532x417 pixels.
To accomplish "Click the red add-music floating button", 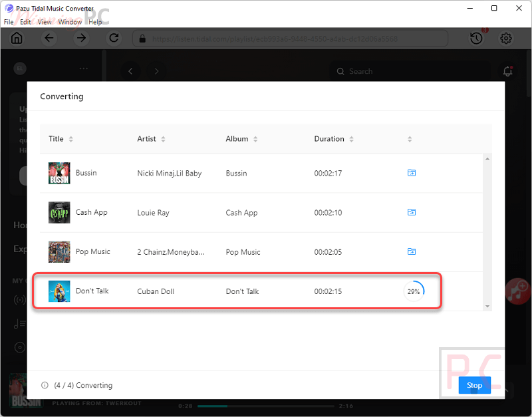I will (518, 291).
